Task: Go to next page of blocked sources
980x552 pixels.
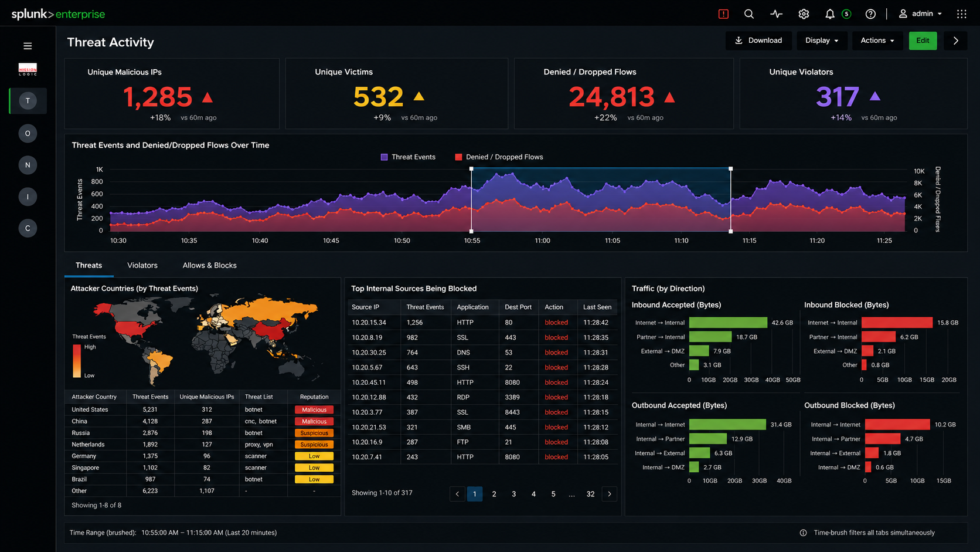Action: pyautogui.click(x=610, y=494)
